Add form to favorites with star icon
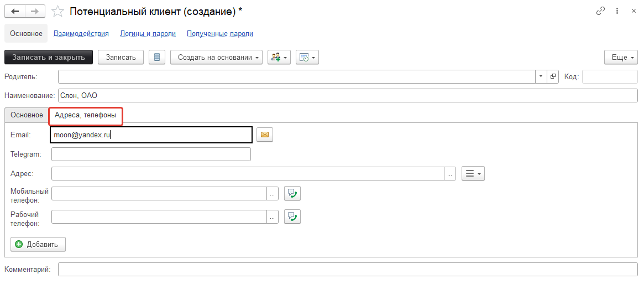Screen dimensions: 644x289 [x=56, y=11]
